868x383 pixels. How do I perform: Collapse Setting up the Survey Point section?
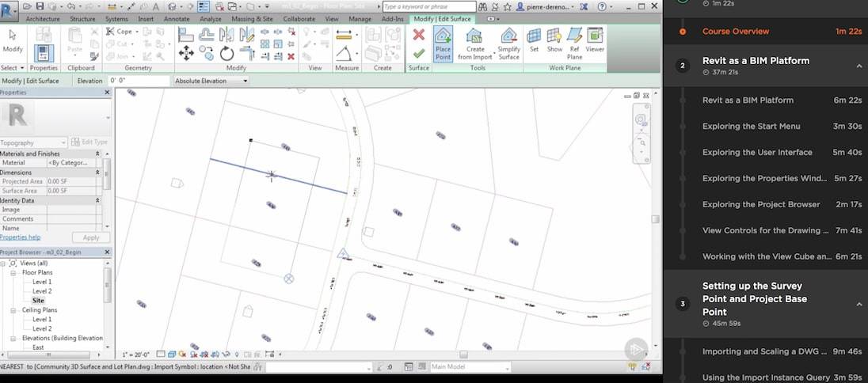click(x=859, y=304)
